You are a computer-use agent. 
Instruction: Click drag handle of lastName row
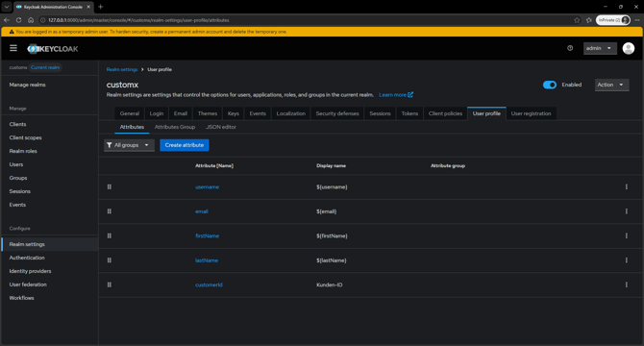110,260
